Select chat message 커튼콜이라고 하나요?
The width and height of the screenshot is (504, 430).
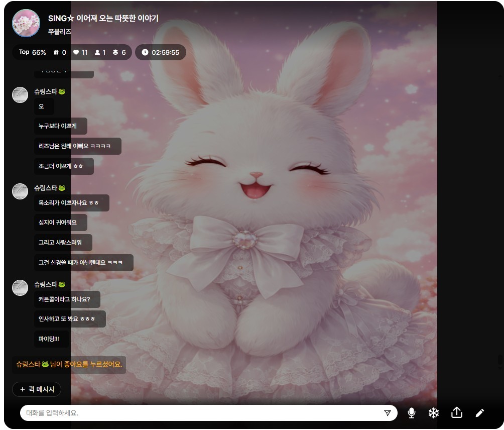pos(67,299)
